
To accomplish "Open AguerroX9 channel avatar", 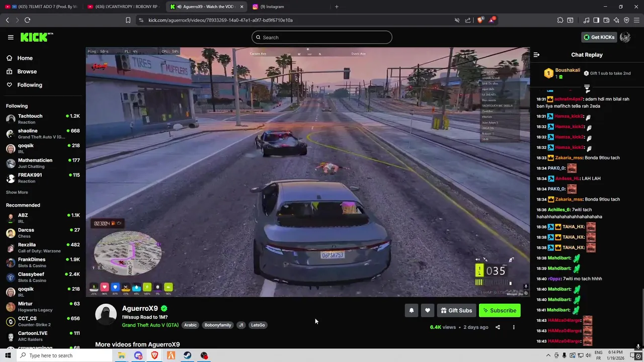I will coord(106,315).
